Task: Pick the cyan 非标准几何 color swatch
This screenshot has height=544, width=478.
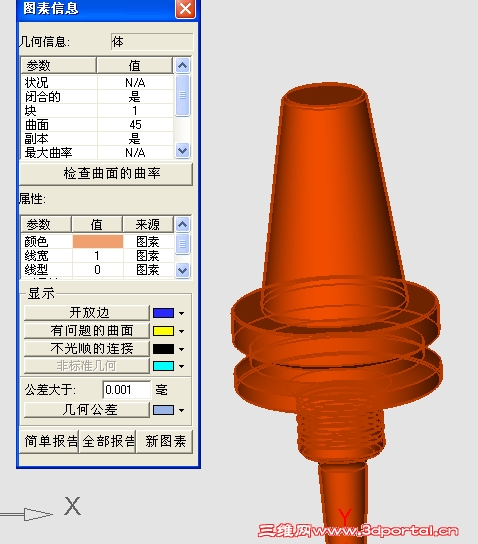Action: coord(163,366)
